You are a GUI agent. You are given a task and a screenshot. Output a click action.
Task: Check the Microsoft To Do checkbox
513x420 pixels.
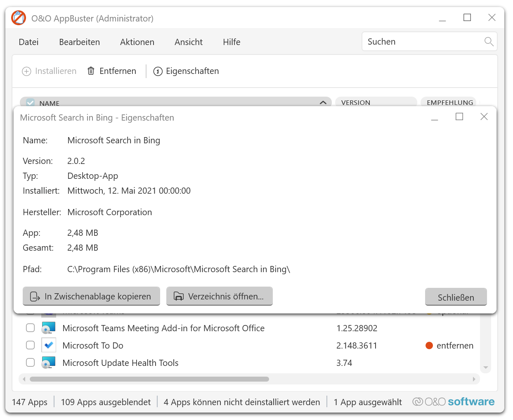[31, 345]
